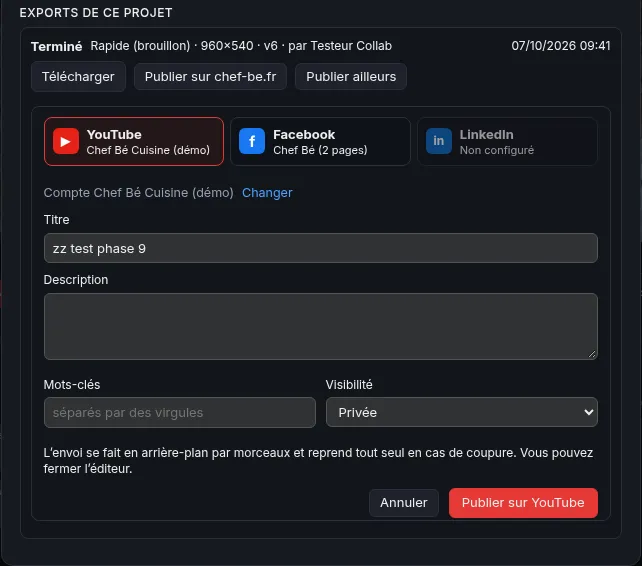Image resolution: width=642 pixels, height=566 pixels.
Task: Click the date 07/10/2026 09:41
Action: 561,45
